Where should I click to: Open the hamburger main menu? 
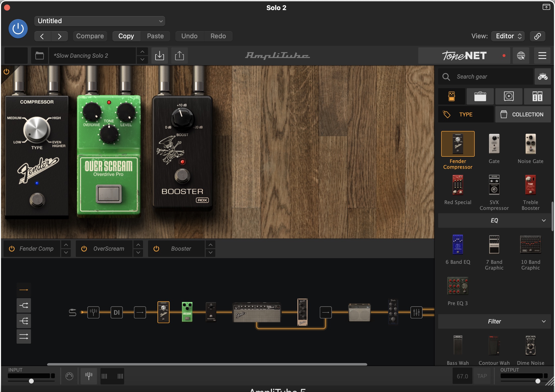pos(542,56)
